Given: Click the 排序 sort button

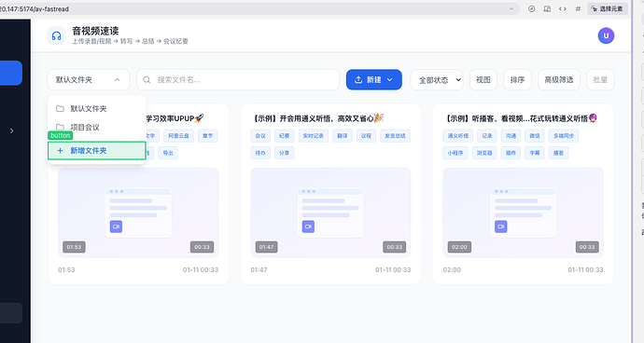Looking at the screenshot, I should click(x=517, y=79).
